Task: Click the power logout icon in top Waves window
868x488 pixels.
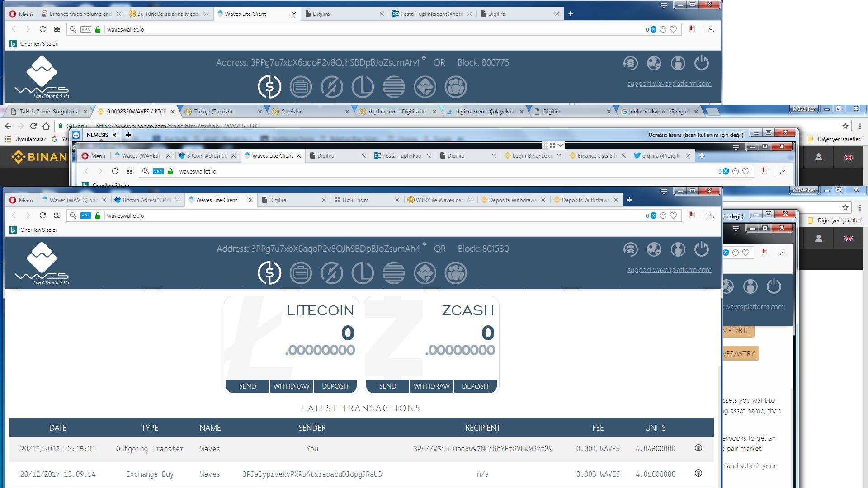Action: pos(702,63)
